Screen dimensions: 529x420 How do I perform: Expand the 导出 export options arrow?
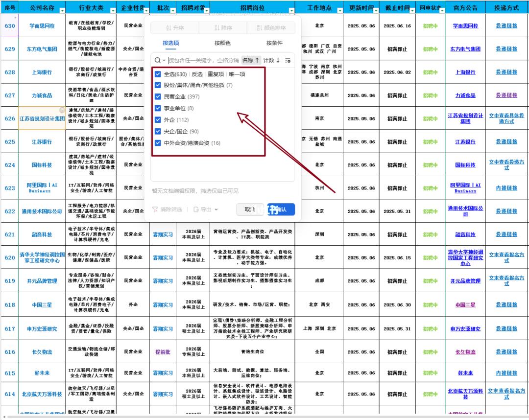tap(216, 210)
